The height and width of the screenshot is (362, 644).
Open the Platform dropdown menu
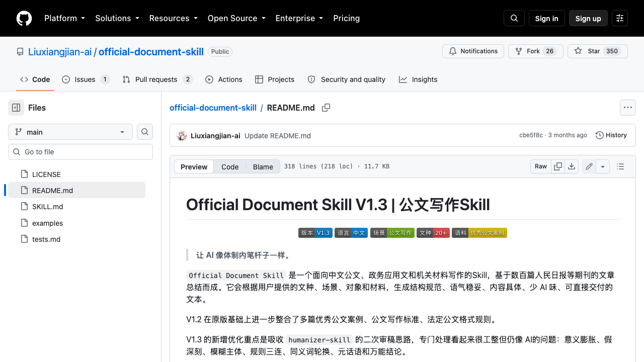point(64,18)
